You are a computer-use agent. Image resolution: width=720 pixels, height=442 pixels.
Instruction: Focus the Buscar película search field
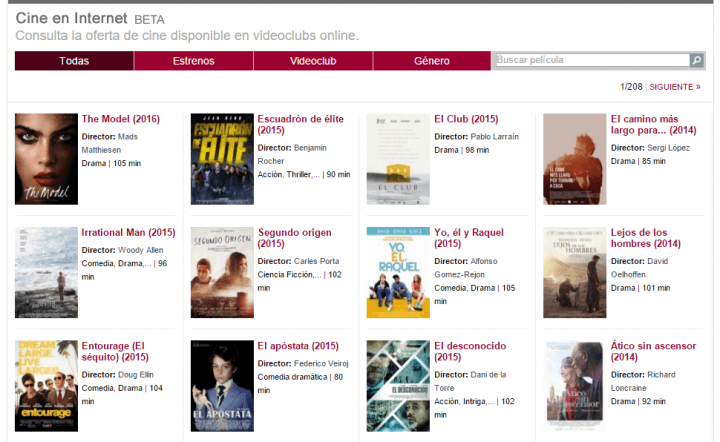[x=592, y=60]
